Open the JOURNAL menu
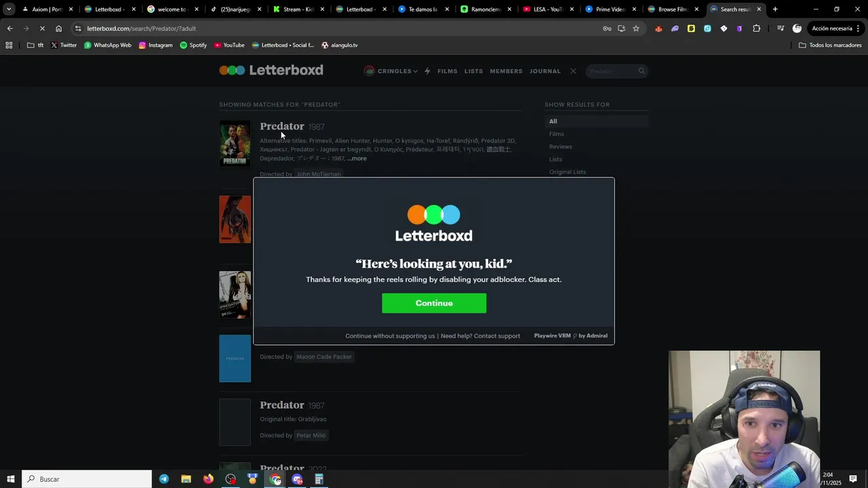Viewport: 868px width, 488px height. click(545, 71)
